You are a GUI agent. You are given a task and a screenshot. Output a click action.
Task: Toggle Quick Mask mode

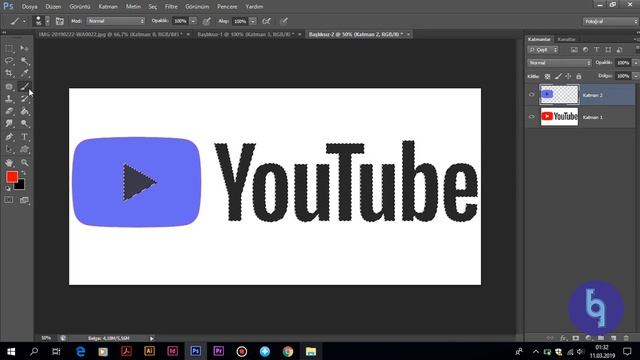click(9, 200)
